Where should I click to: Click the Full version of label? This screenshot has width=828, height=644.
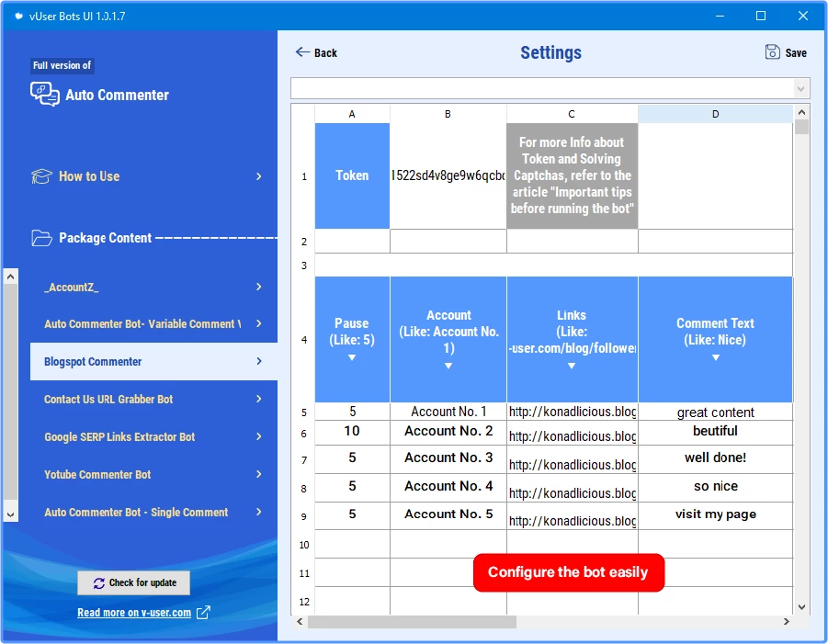point(62,65)
